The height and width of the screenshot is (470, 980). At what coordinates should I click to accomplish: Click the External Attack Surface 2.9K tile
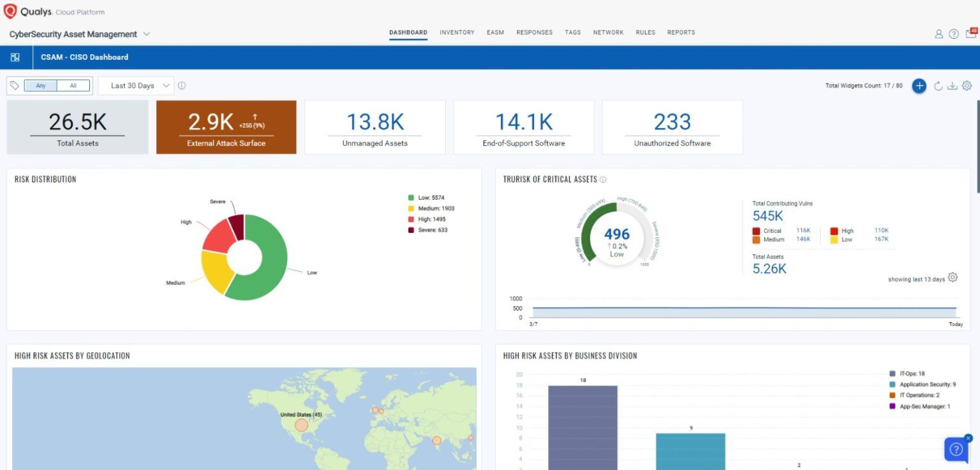[226, 126]
